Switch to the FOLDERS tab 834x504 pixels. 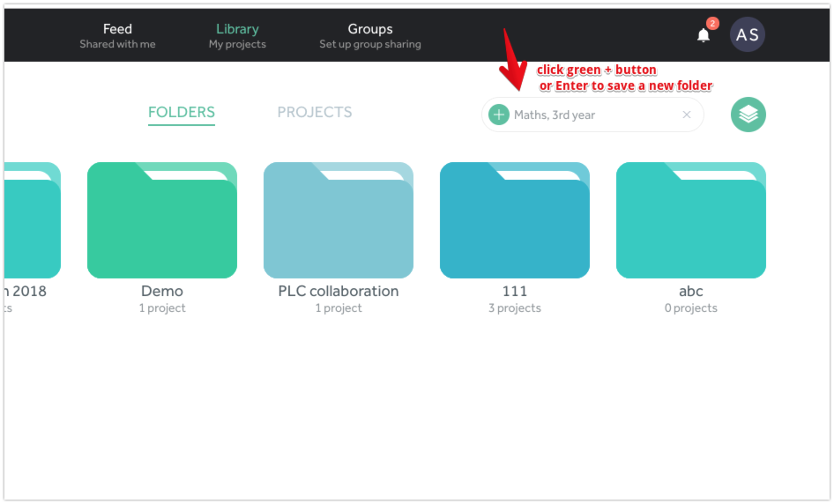coord(182,112)
